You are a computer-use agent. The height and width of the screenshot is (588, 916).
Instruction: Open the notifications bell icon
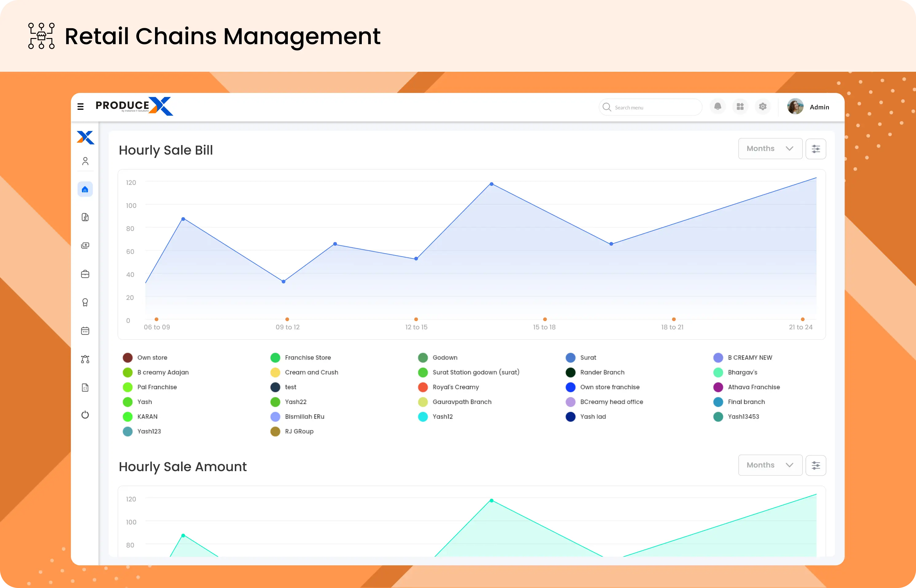click(x=717, y=106)
